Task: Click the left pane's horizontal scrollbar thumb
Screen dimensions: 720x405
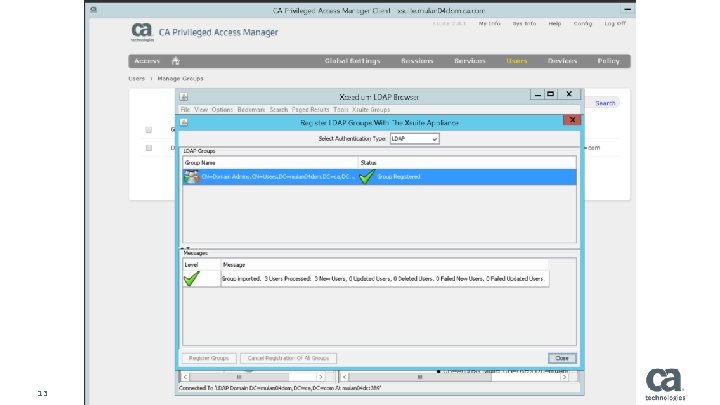Action: tap(239, 377)
